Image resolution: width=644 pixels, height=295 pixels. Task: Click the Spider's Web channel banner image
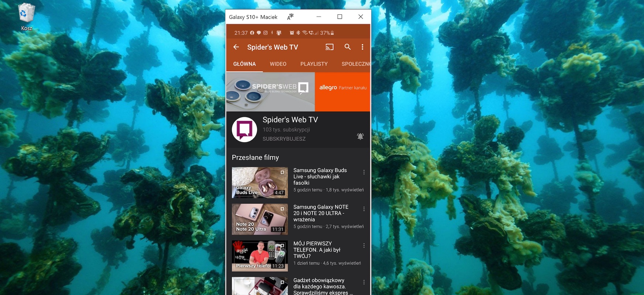[270, 91]
